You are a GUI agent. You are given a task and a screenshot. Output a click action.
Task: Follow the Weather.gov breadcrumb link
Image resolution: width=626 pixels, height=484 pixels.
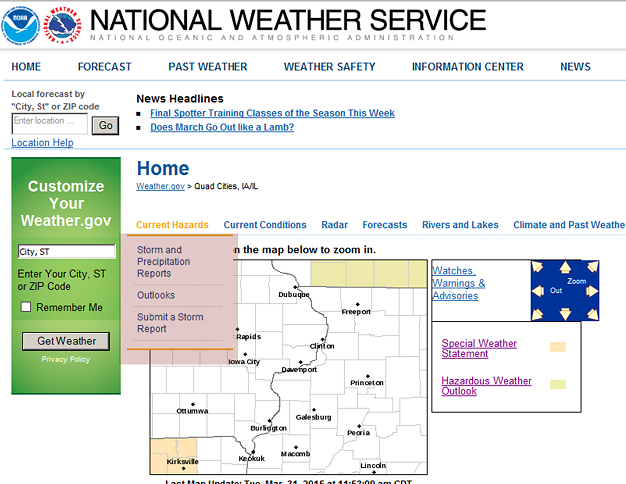[160, 186]
